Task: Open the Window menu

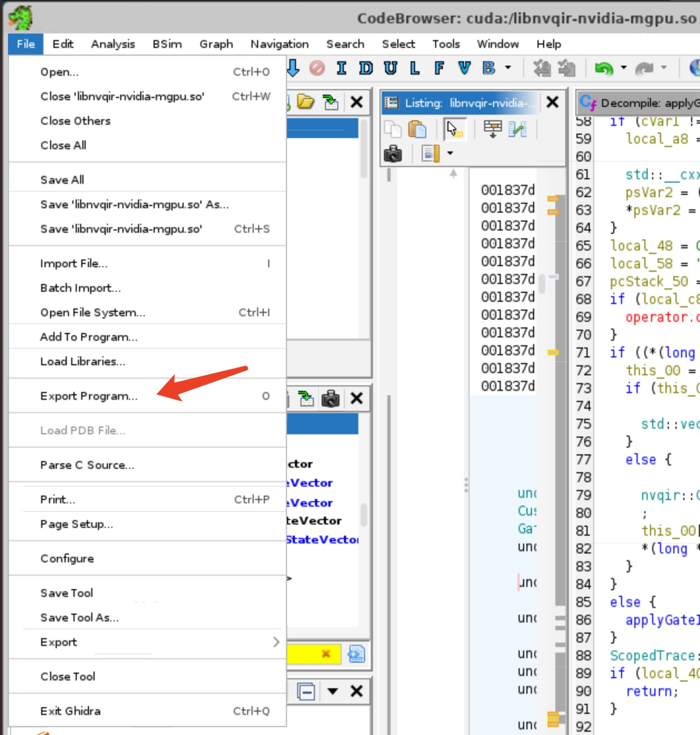Action: tap(498, 44)
